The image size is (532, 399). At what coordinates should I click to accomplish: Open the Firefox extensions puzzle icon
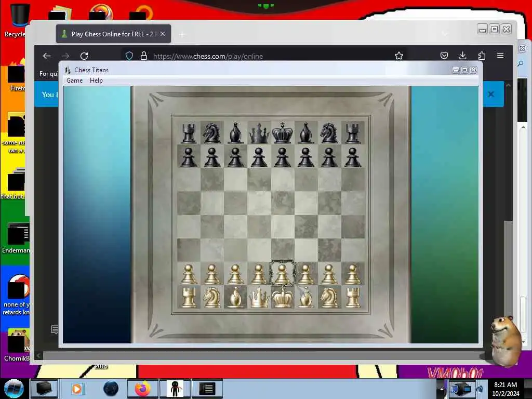[x=482, y=56]
